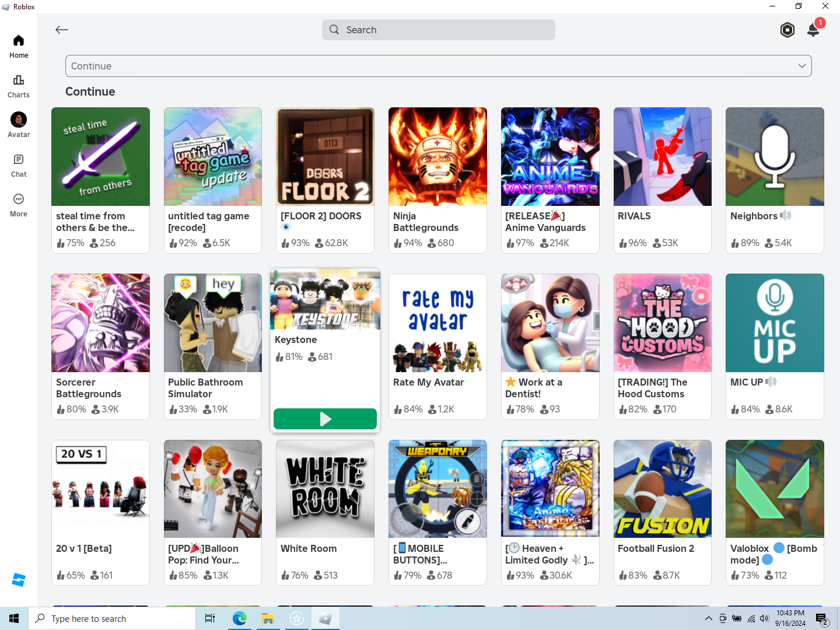840x630 pixels.
Task: Open the Robux balance icon
Action: pyautogui.click(x=787, y=30)
